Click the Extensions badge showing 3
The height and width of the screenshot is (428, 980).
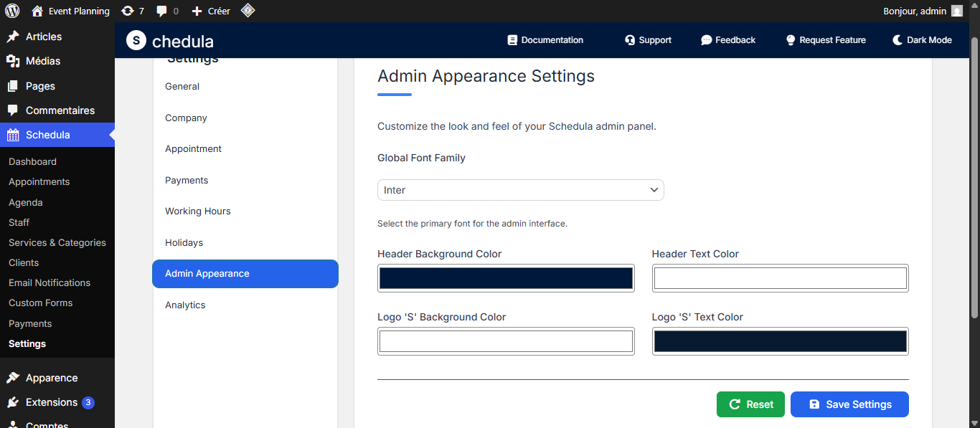tap(88, 403)
